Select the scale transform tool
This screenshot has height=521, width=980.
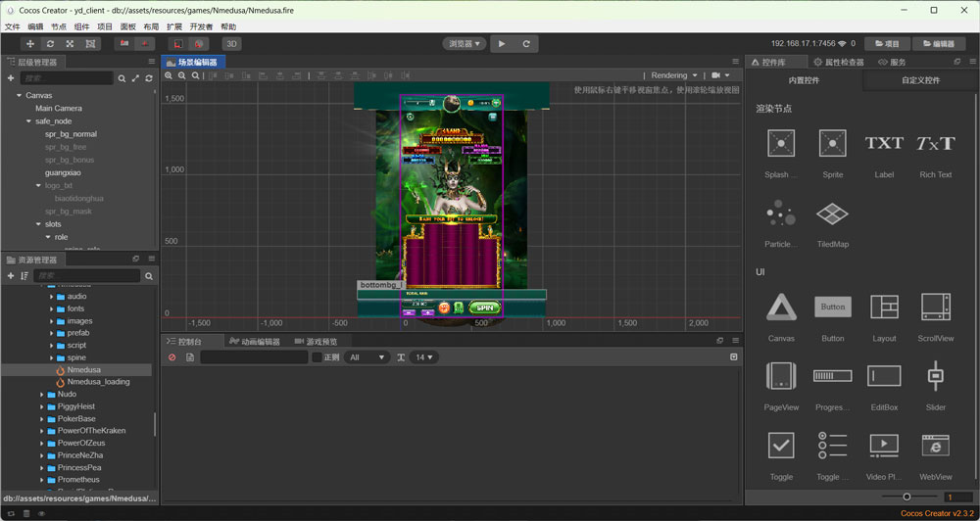[x=70, y=44]
